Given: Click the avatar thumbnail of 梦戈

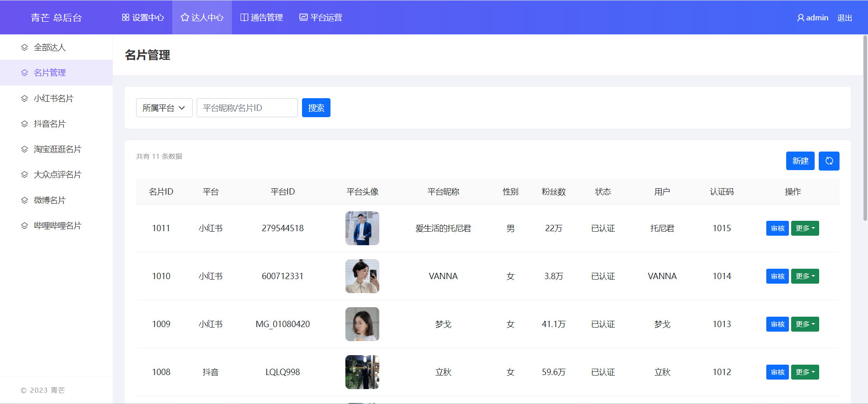Looking at the screenshot, I should [362, 324].
